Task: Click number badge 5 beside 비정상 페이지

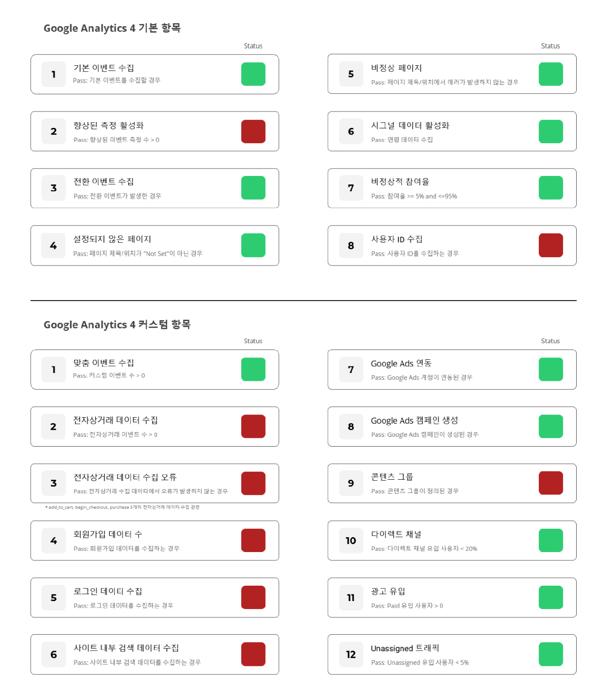Action: [351, 74]
